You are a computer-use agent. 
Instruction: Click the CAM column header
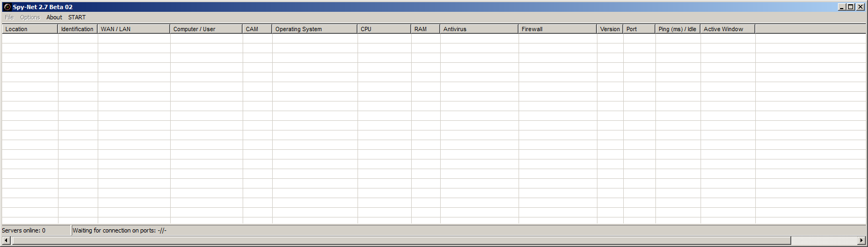[257, 29]
